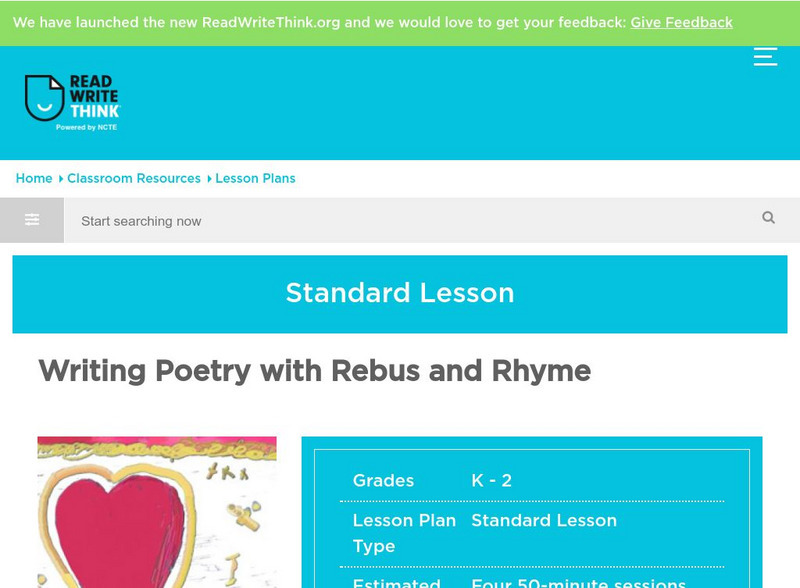This screenshot has height=588, width=800.
Task: Click the Lesson Plan Type value 'Standard Lesson'
Action: tap(544, 520)
